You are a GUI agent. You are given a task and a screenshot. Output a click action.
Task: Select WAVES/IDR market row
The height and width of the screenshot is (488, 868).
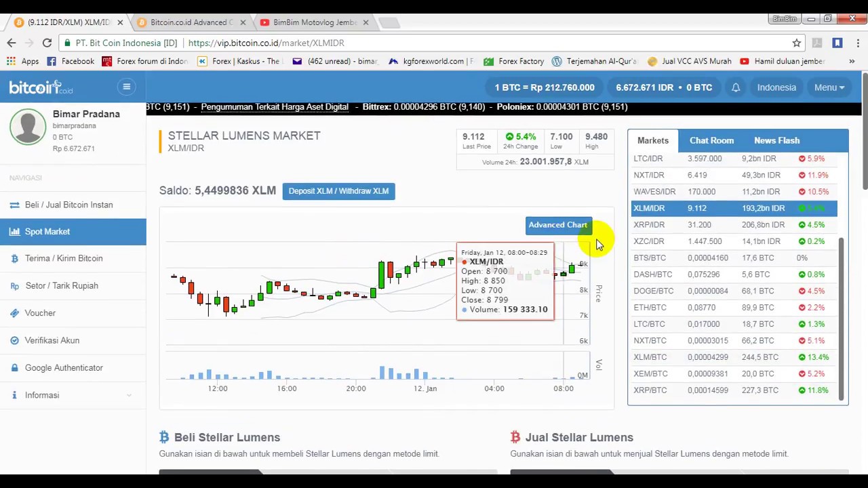734,192
